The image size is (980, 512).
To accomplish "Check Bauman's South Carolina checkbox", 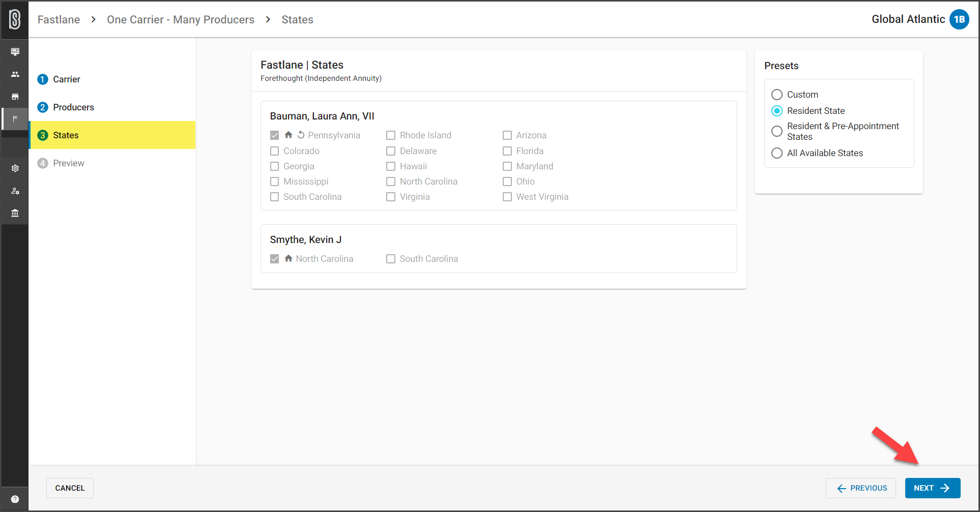I will pos(275,197).
